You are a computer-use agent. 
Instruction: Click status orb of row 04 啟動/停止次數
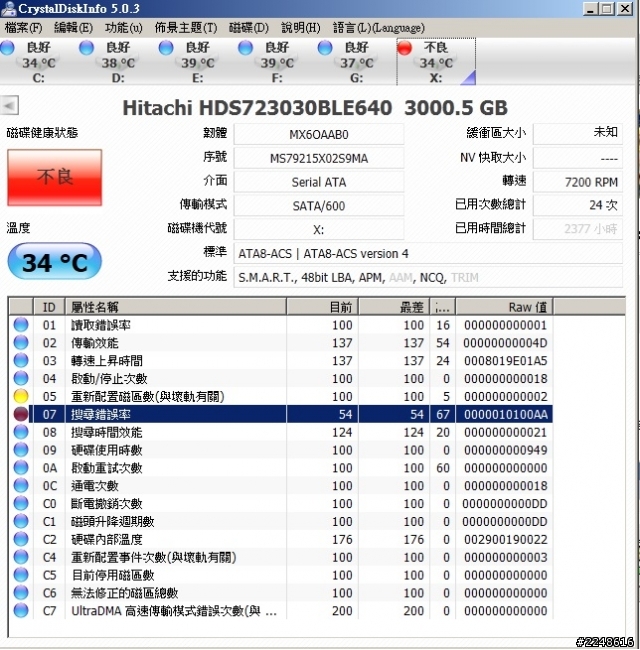point(21,378)
